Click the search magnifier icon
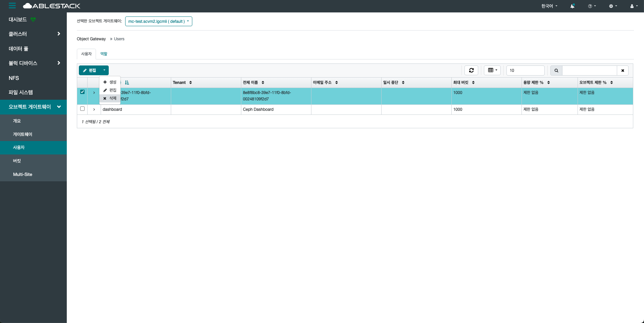 (556, 71)
